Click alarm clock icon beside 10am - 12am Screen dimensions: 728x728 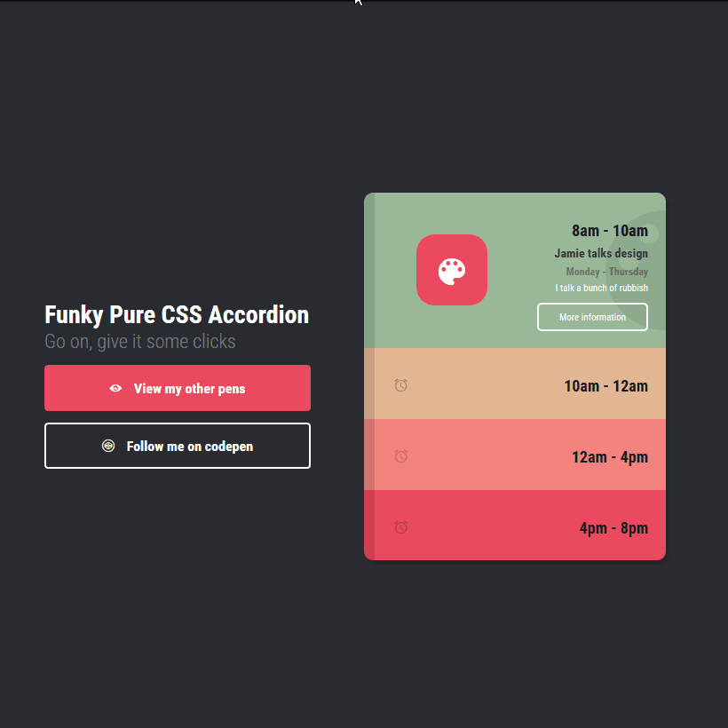click(401, 385)
